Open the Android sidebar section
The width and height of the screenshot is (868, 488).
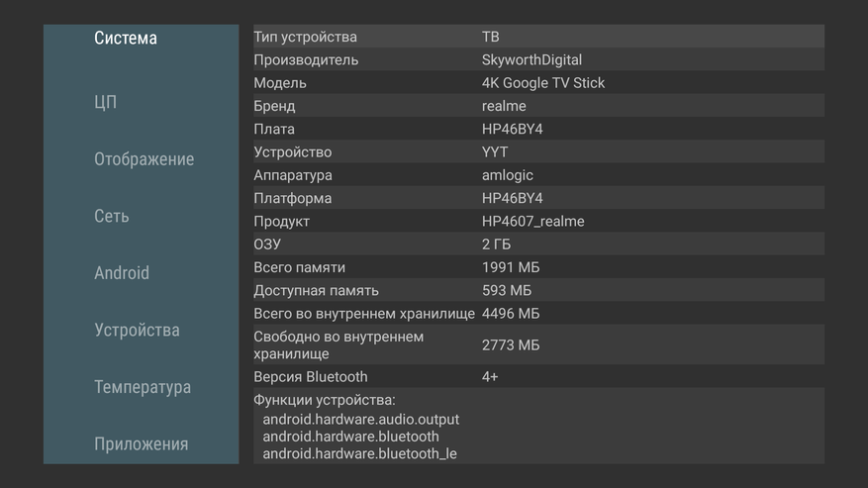(122, 273)
